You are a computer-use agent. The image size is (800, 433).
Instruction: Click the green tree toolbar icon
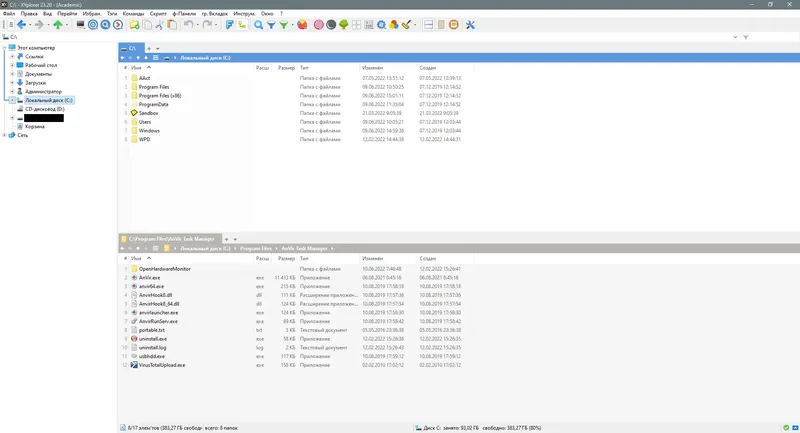344,24
